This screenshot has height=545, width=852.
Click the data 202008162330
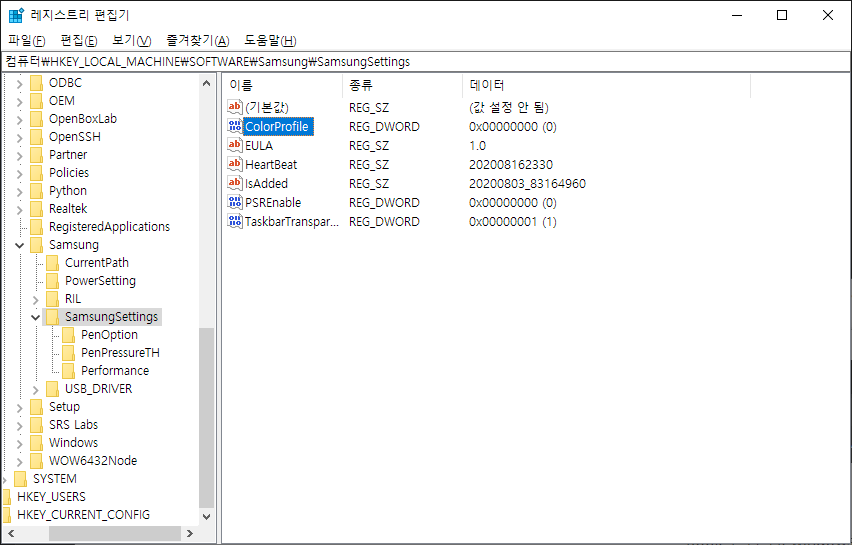pos(511,165)
